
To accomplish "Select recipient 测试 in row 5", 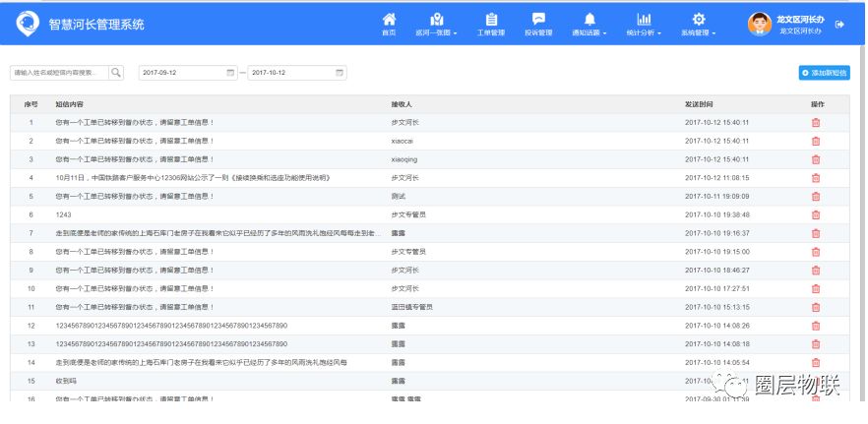I will click(x=398, y=197).
